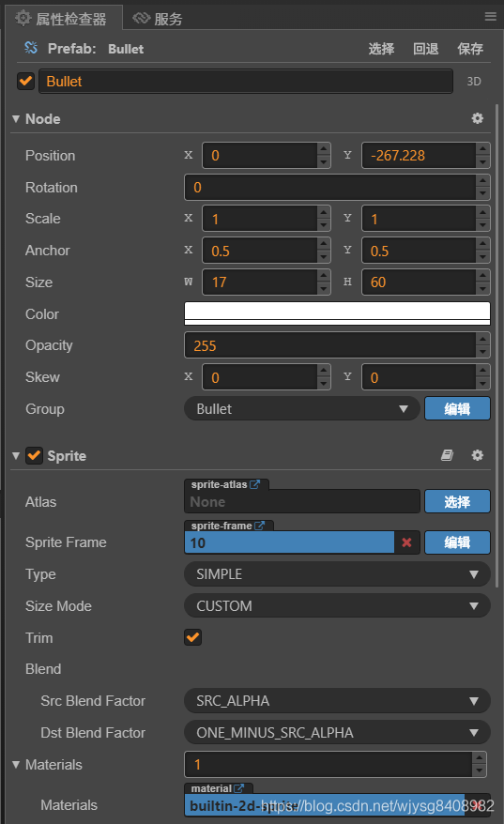Open the Node settings gear icon
This screenshot has width=504, height=824.
477,118
